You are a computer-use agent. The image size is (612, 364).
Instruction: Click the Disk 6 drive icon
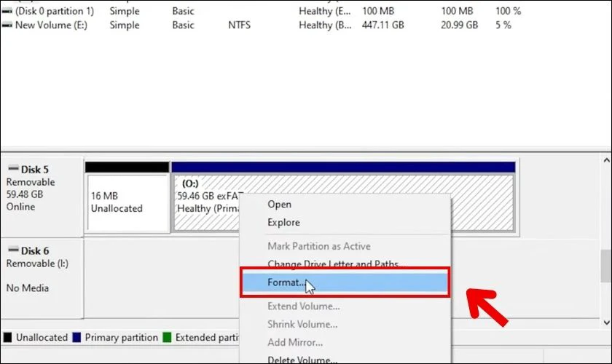(x=14, y=249)
